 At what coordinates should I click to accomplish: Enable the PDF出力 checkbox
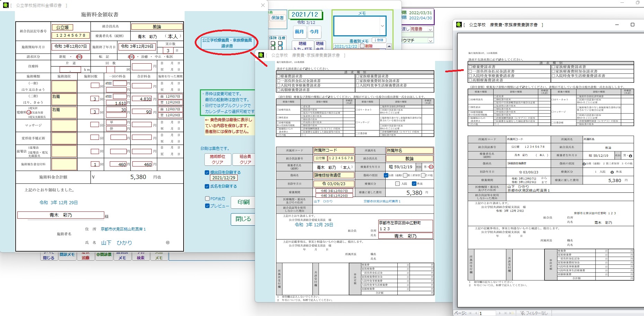point(207,199)
